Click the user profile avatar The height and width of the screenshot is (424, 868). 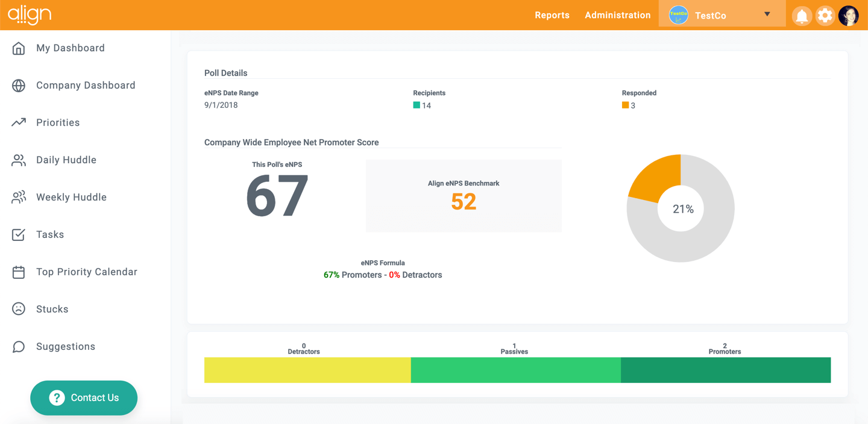tap(849, 16)
